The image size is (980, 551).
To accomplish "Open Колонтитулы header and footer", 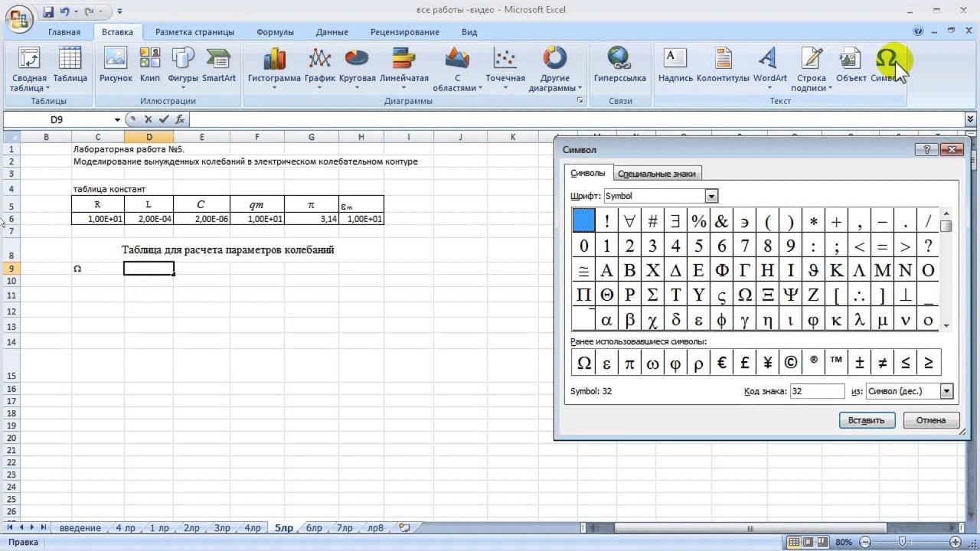I will tap(723, 65).
